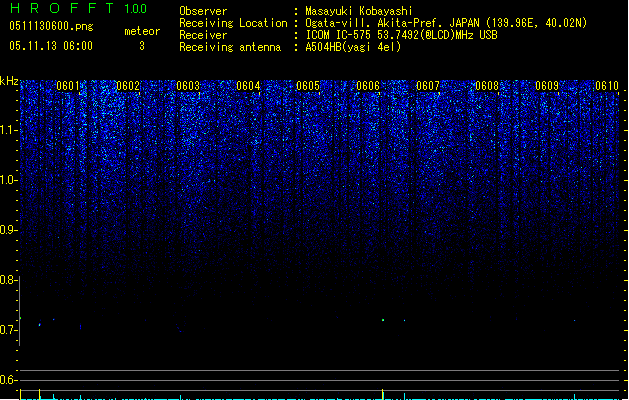The height and width of the screenshot is (400, 629).
Task: Click the Receiving Location label
Action: (233, 23)
